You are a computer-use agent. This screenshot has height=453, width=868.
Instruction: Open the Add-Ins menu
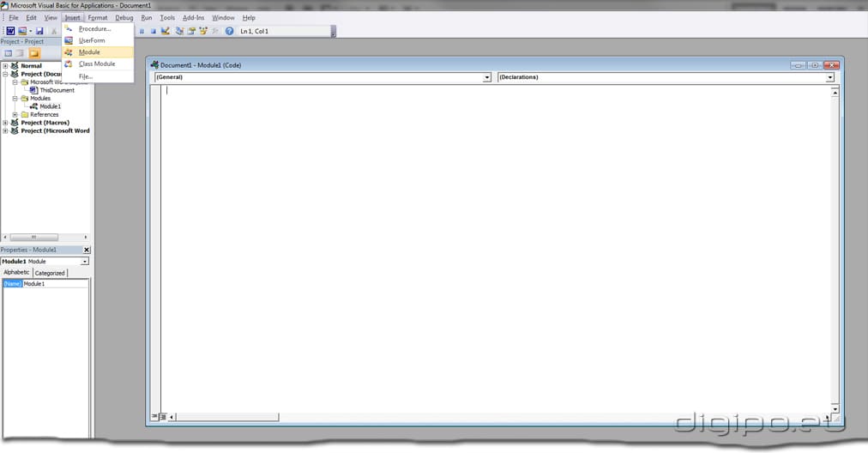pyautogui.click(x=193, y=18)
